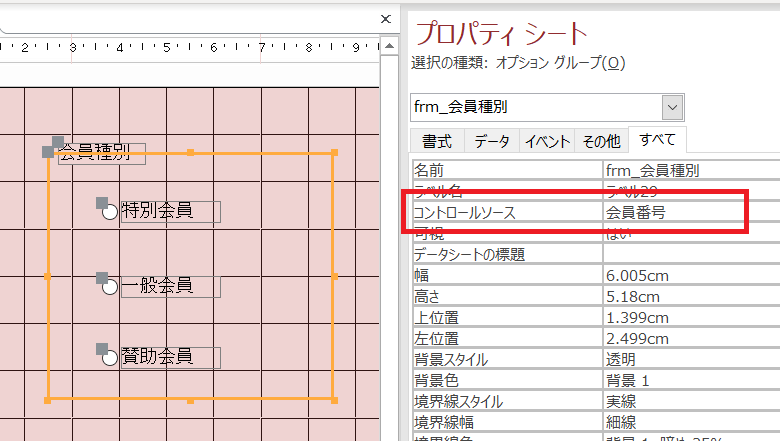Click the 左位置 property label
This screenshot has width=780, height=441.
coord(436,339)
